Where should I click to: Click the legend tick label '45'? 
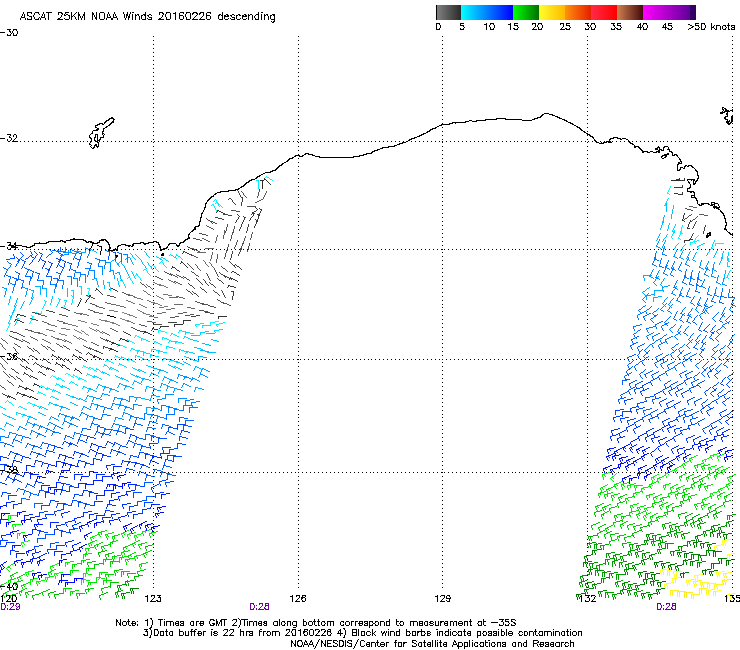tap(667, 27)
